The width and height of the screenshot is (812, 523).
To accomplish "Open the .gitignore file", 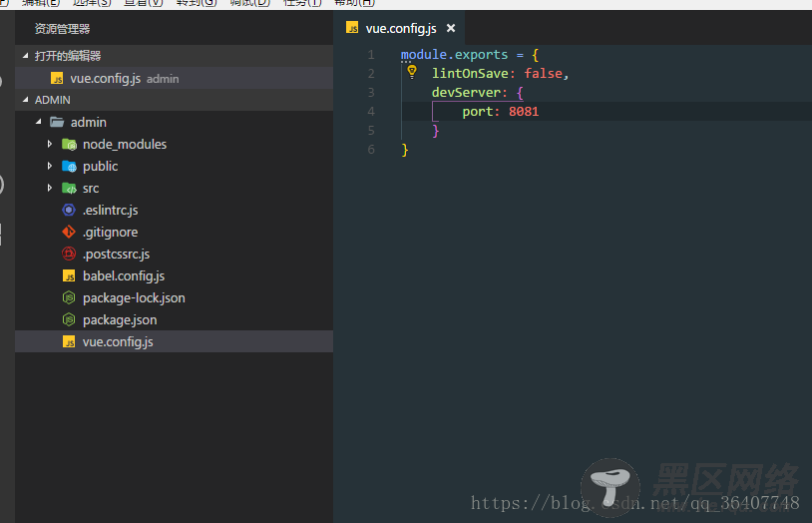I will pyautogui.click(x=111, y=232).
